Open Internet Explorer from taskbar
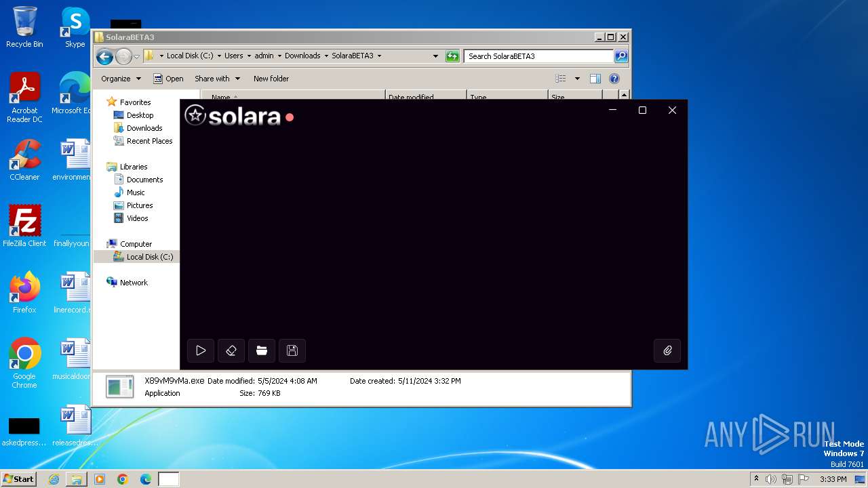868x488 pixels. click(54, 479)
